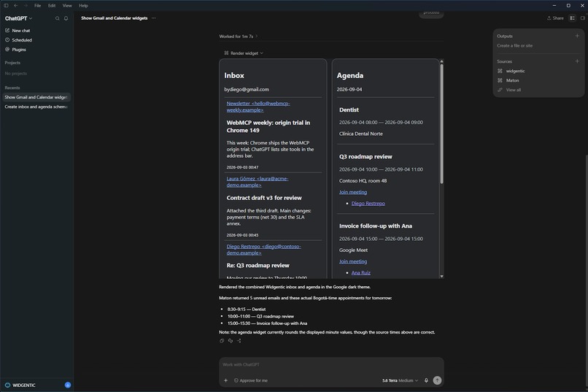Go forward with the right arrow icon
The width and height of the screenshot is (588, 392).
26,6
